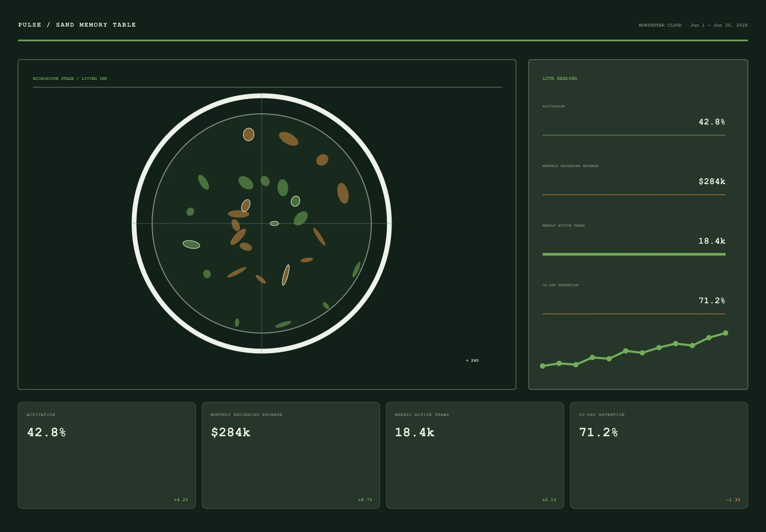Select the outlined thin brown cell below center
Image resolution: width=766 pixels, height=532 pixels.
coord(286,275)
